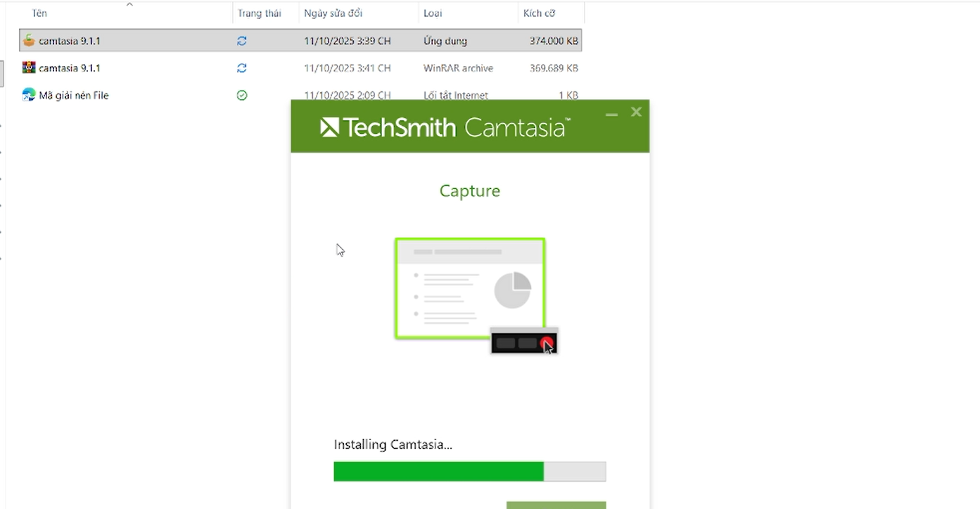980x509 pixels.
Task: Click the Capture heading text
Action: pyautogui.click(x=469, y=191)
